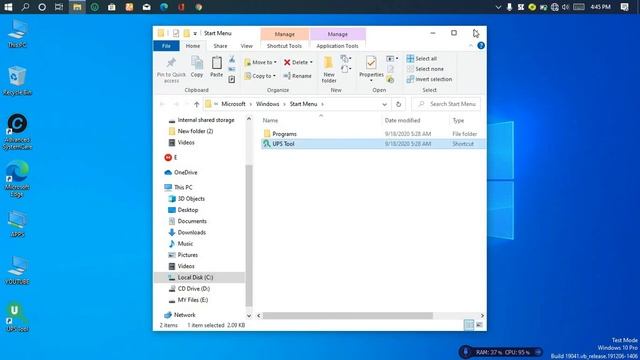
Task: Click the Paste clipboard icon
Action: tap(216, 63)
